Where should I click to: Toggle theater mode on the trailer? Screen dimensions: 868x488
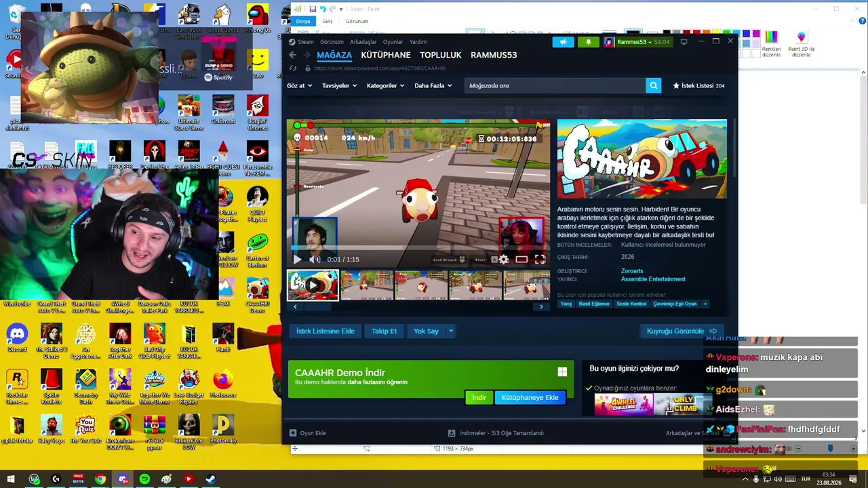click(x=521, y=259)
